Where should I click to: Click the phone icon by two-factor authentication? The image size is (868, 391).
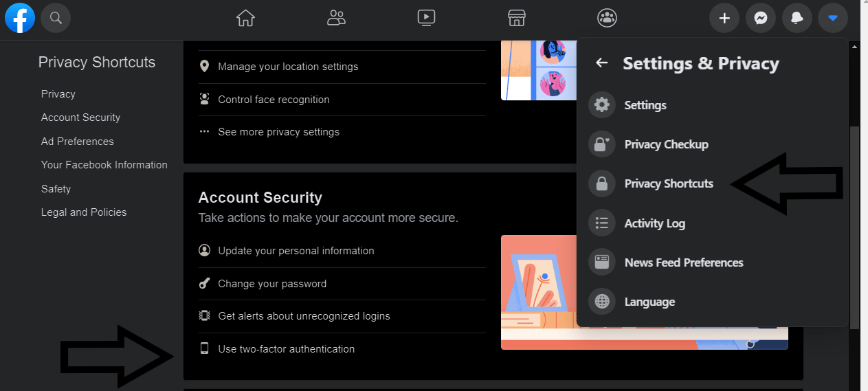pyautogui.click(x=204, y=348)
